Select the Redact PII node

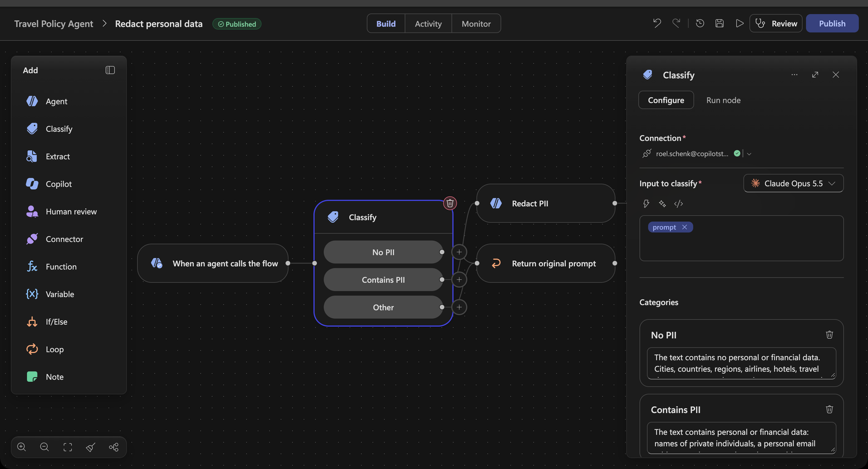point(546,203)
